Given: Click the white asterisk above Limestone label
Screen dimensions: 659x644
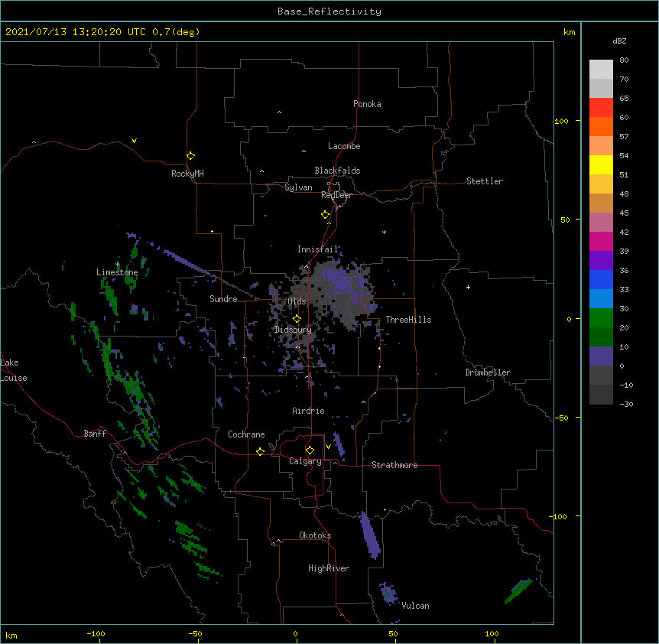Looking at the screenshot, I should coord(118,265).
